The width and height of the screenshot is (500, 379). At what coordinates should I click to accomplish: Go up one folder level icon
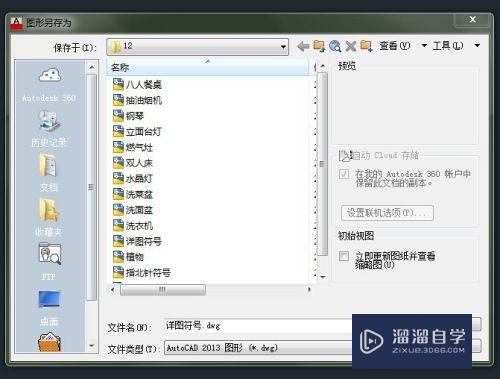[x=319, y=46]
